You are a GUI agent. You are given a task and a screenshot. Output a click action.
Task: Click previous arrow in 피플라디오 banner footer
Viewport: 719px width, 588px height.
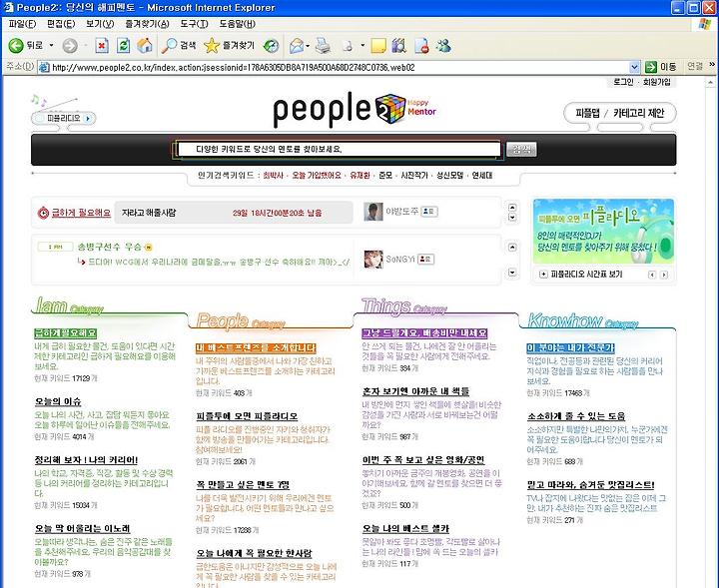(651, 275)
